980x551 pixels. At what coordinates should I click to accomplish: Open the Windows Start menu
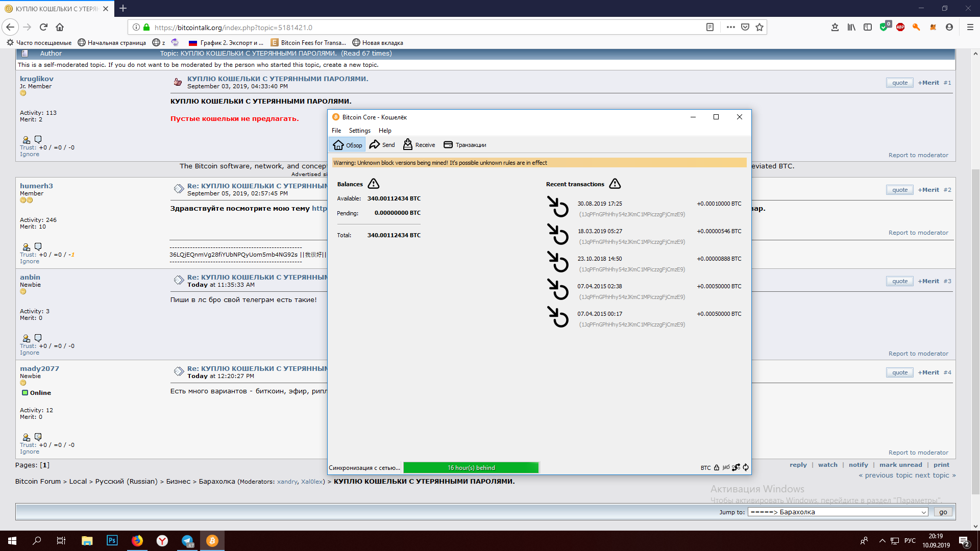coord(12,541)
